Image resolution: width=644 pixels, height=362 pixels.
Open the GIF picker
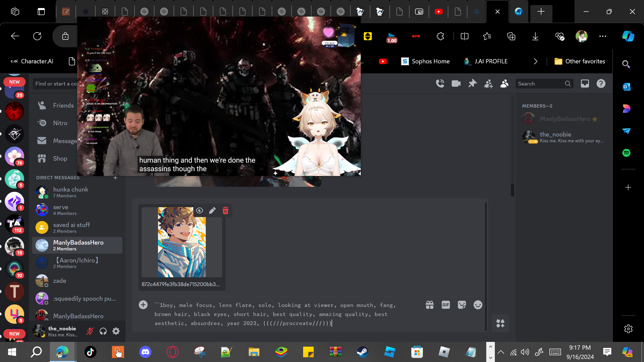click(x=446, y=305)
